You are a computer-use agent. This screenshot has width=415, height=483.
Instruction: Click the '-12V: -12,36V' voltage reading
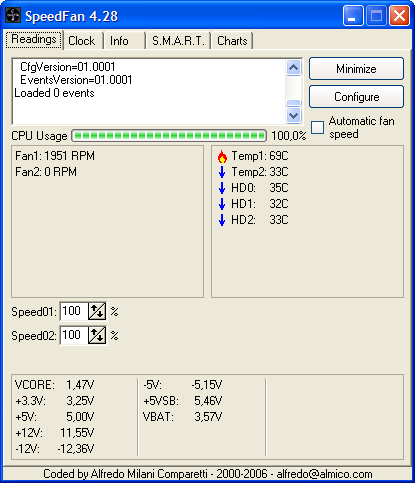55,449
